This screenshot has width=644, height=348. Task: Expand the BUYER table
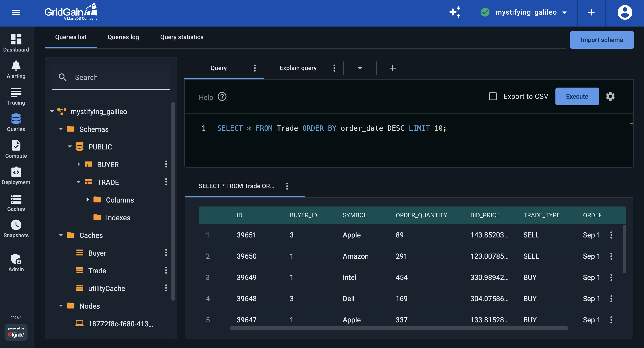click(x=78, y=164)
